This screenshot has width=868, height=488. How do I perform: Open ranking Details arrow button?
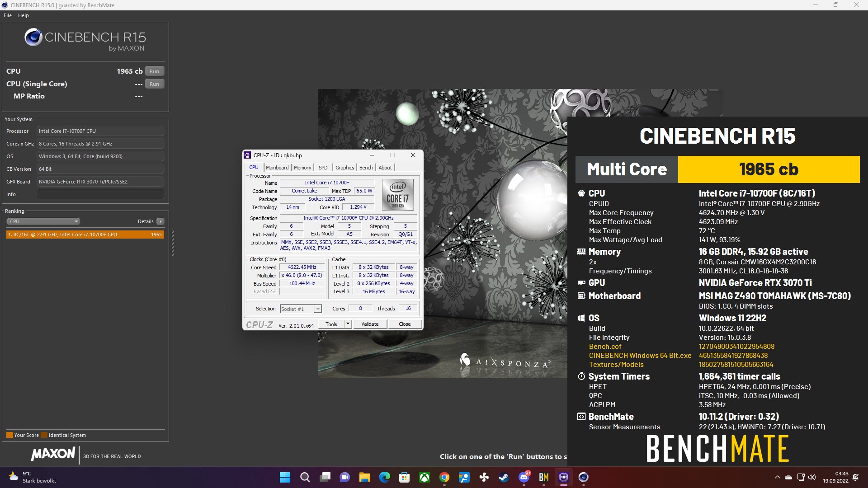[160, 221]
